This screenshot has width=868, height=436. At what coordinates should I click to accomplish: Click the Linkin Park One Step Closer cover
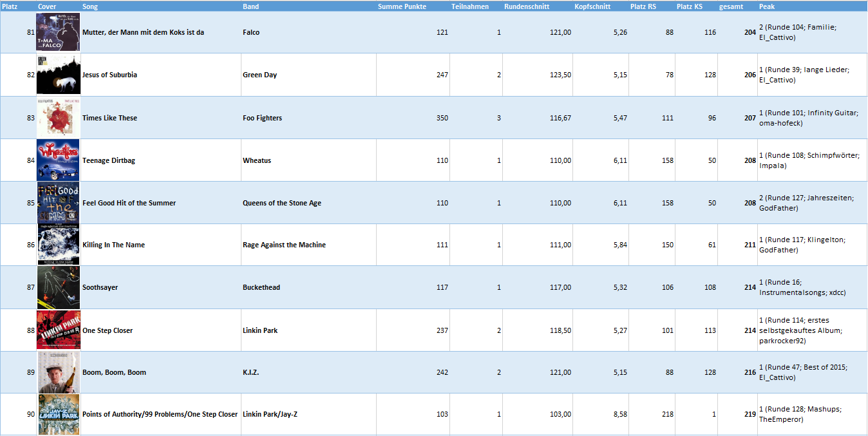pyautogui.click(x=58, y=330)
